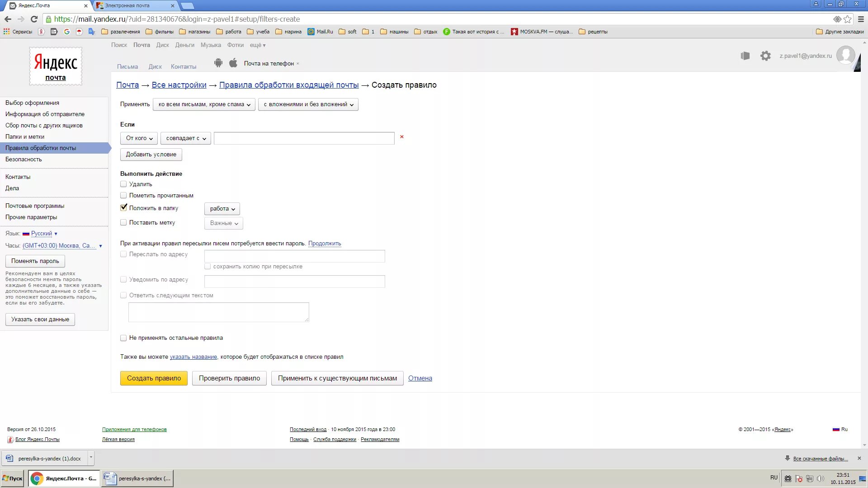Toggle Пометить прочитанным checkbox
Viewport: 868px width, 488px height.
pos(123,195)
